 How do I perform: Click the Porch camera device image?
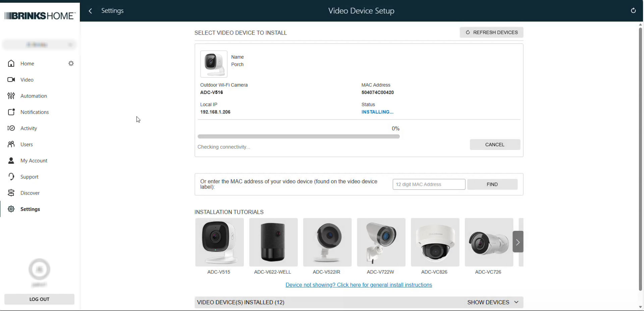214,64
